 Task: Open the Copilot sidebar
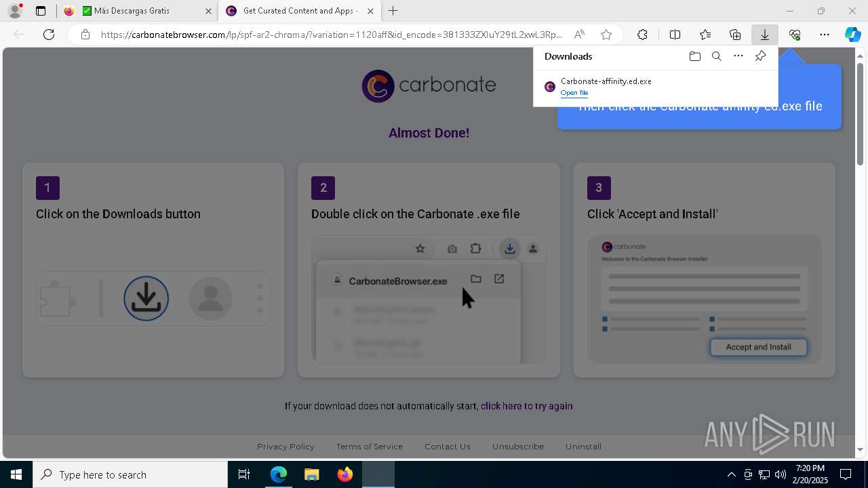853,35
